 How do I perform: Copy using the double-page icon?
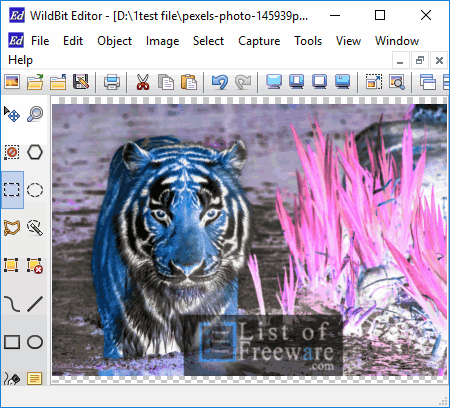166,82
